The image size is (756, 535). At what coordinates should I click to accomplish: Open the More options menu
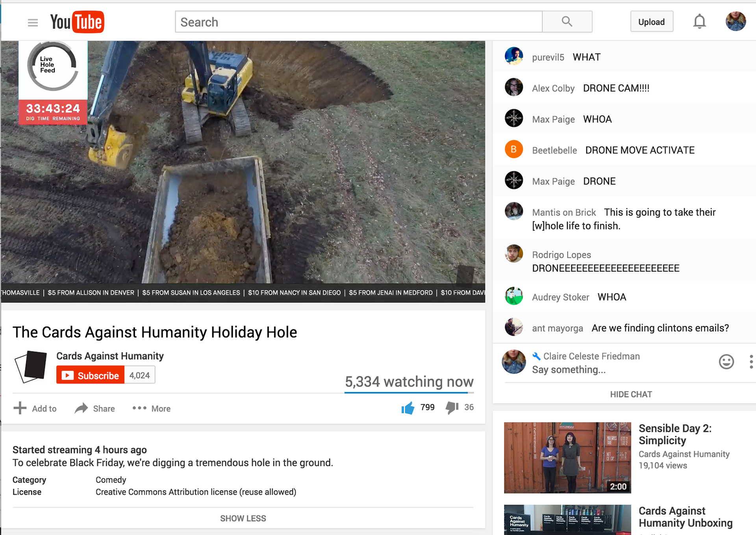[x=152, y=409]
